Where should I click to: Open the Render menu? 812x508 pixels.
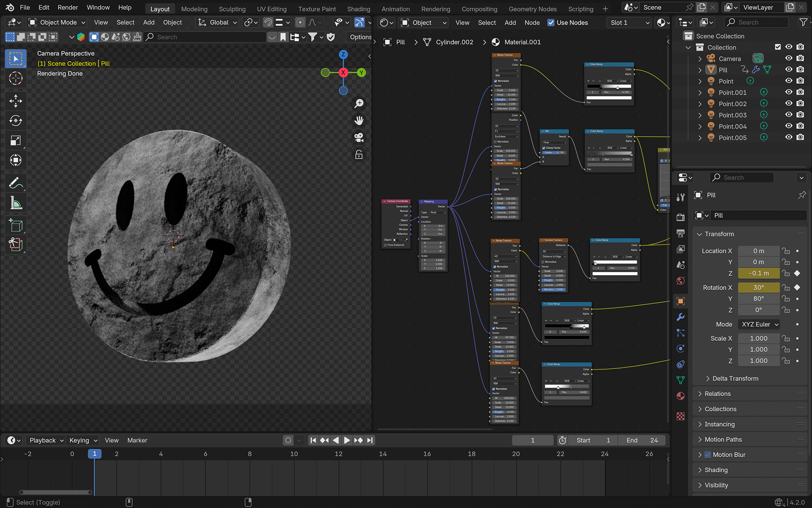[x=68, y=8]
